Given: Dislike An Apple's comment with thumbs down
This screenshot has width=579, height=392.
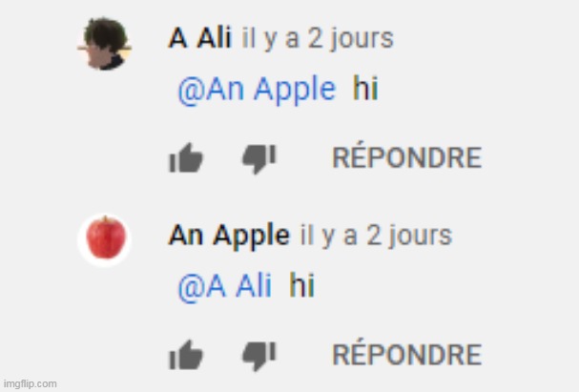Looking at the screenshot, I should point(258,356).
